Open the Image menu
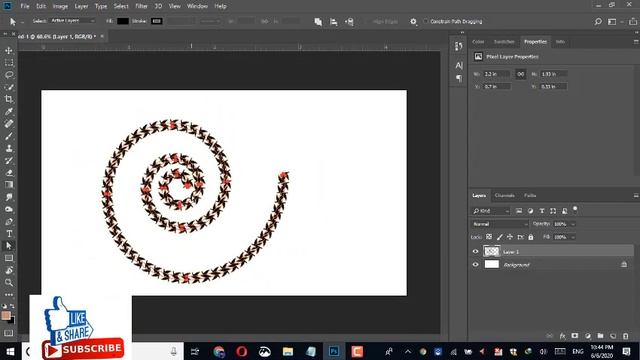Viewport: 640px width, 360px height. (x=60, y=6)
